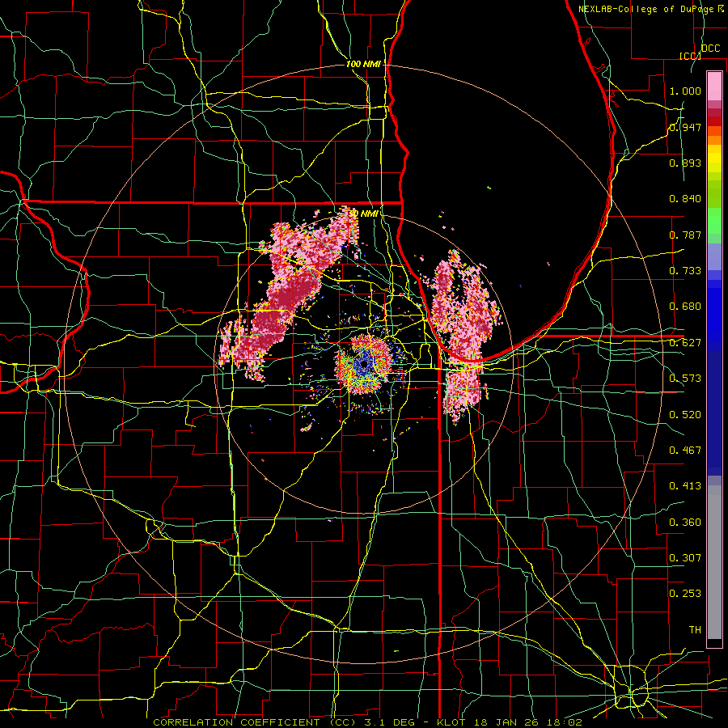Select the 0.520 legend value
Image resolution: width=728 pixels, height=728 pixels.
click(685, 415)
